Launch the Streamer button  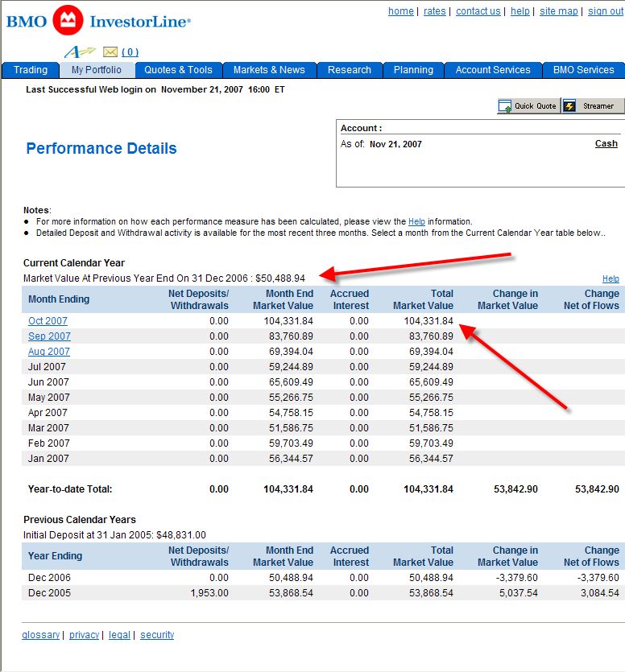coord(593,106)
